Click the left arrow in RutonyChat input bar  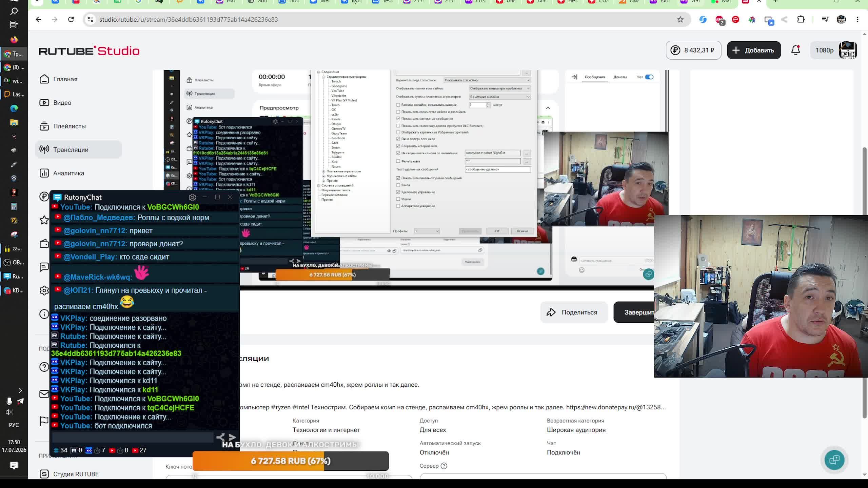[x=220, y=438]
